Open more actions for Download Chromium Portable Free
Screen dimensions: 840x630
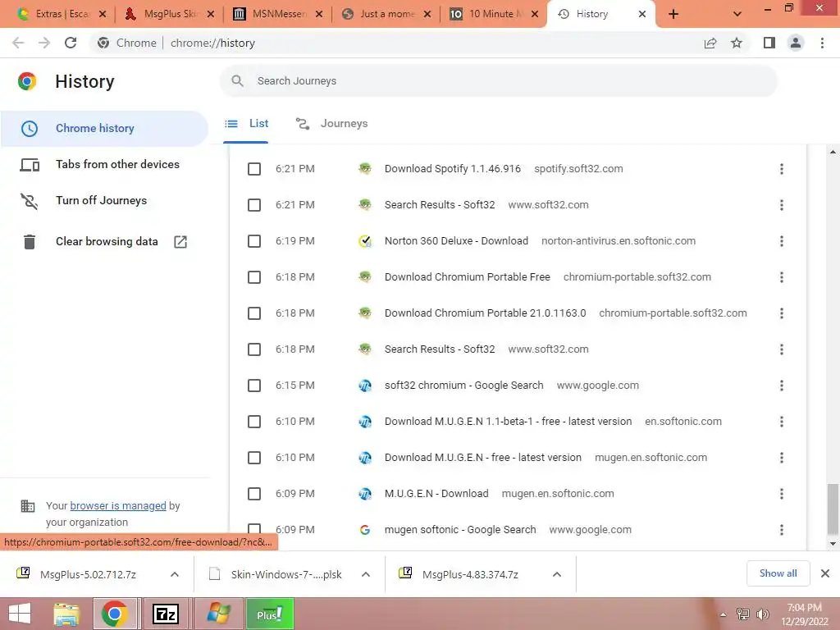tap(782, 277)
